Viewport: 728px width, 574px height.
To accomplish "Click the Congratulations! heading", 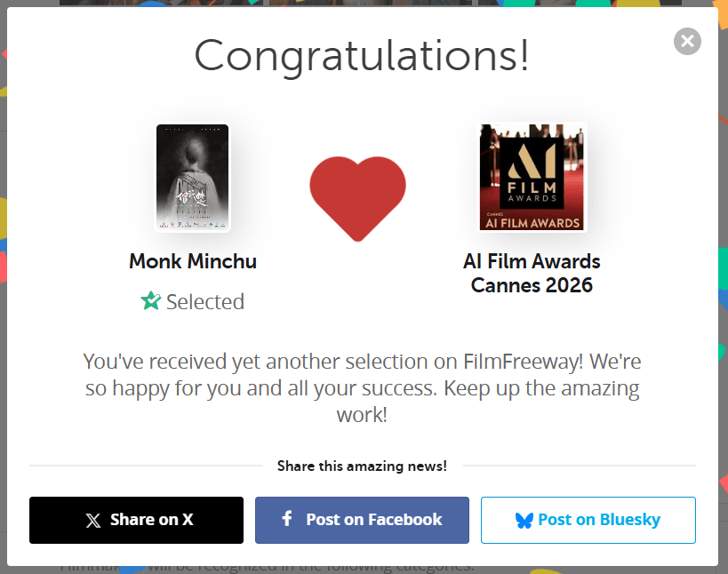I will click(x=362, y=55).
